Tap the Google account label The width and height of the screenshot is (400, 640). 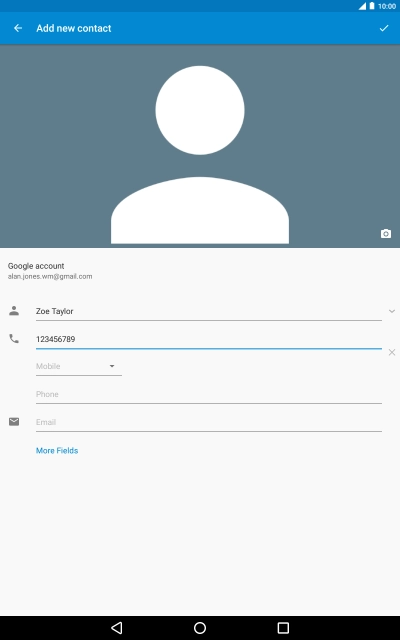tap(36, 266)
